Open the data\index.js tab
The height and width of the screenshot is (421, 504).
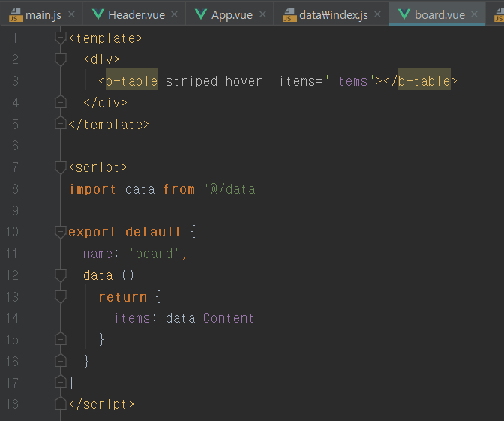pyautogui.click(x=331, y=14)
